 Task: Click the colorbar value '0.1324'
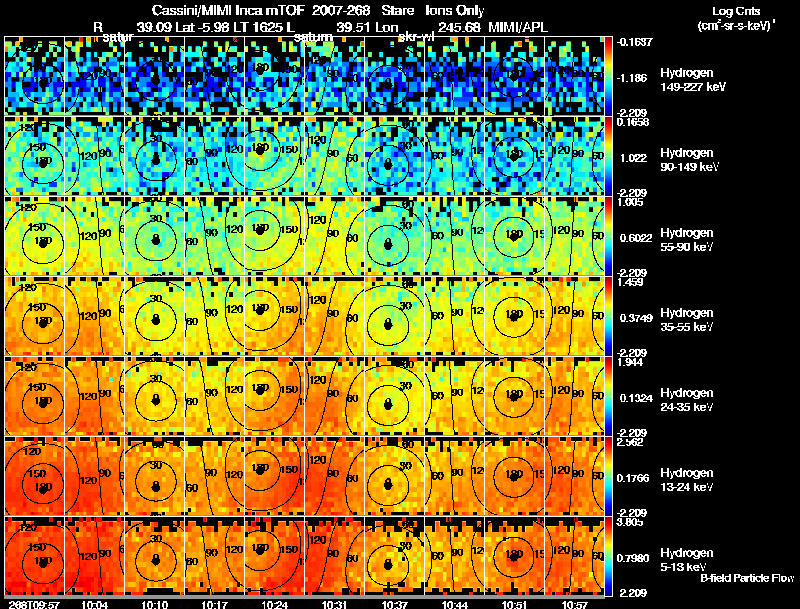[x=636, y=398]
